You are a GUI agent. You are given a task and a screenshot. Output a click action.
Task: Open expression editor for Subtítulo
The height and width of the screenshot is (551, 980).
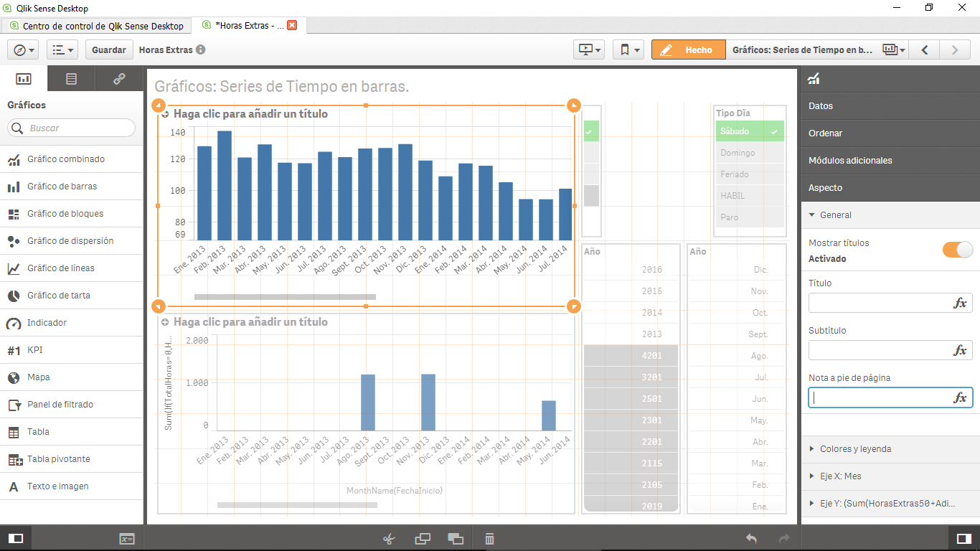coord(960,350)
